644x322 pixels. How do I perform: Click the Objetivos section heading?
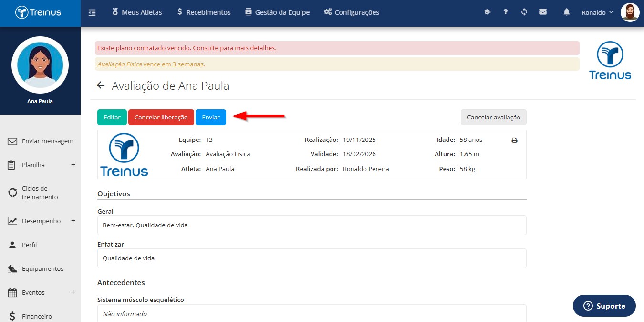tap(114, 193)
